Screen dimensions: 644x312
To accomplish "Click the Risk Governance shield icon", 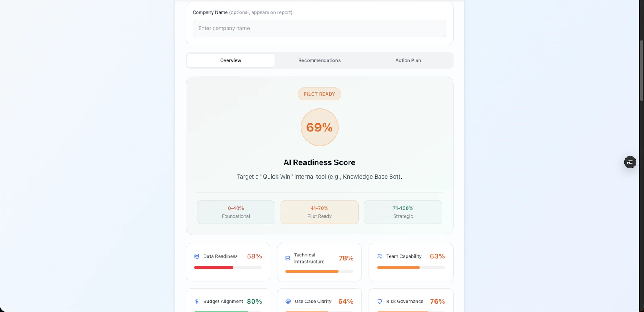I will tap(380, 302).
